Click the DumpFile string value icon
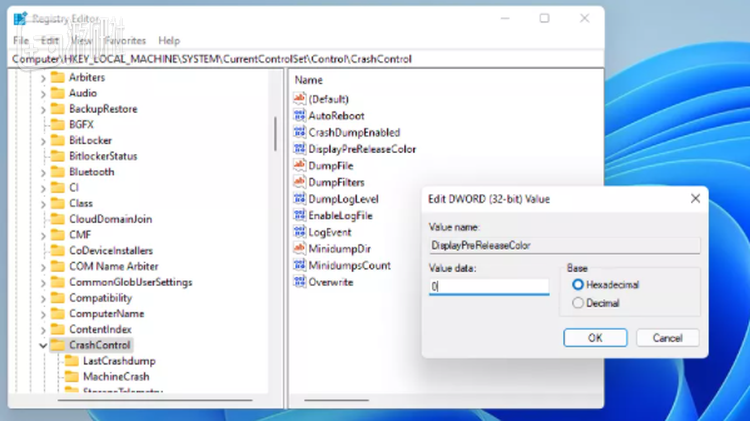750x421 pixels. (299, 165)
